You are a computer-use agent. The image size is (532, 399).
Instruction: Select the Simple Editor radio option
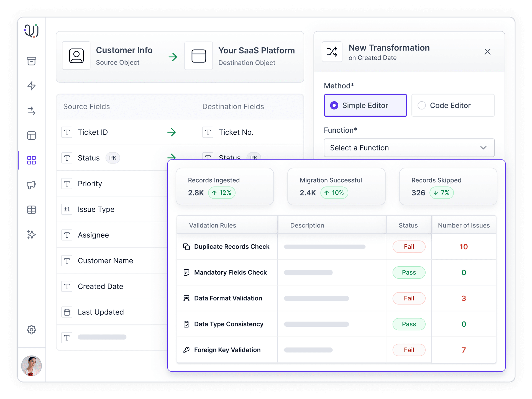pos(365,106)
